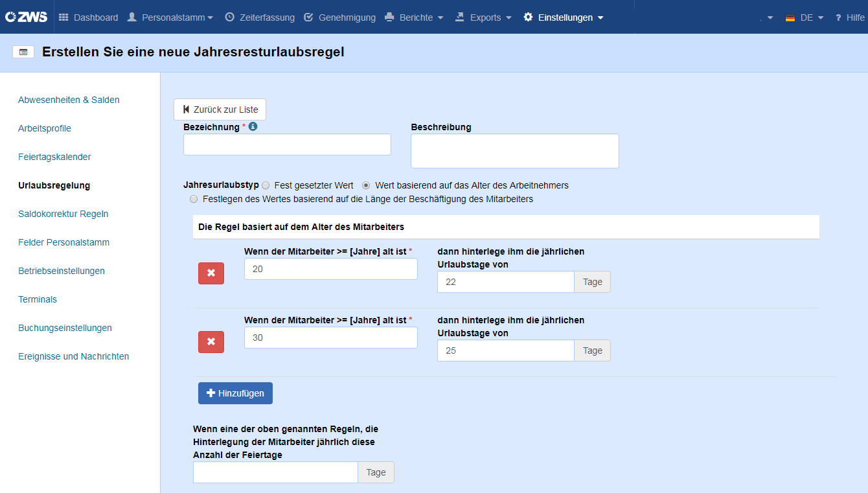Screen dimensions: 868x493
Task: Delete the age 30 rule row
Action: pyautogui.click(x=211, y=342)
